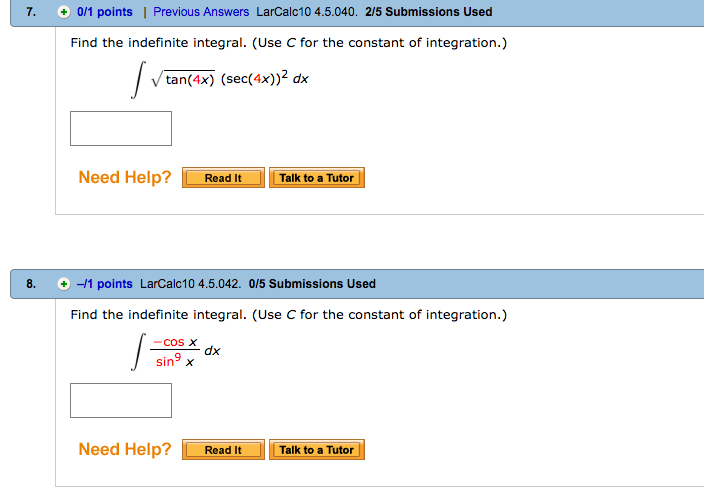Click the tan(4x) integral expression
704x496 pixels.
220,79
